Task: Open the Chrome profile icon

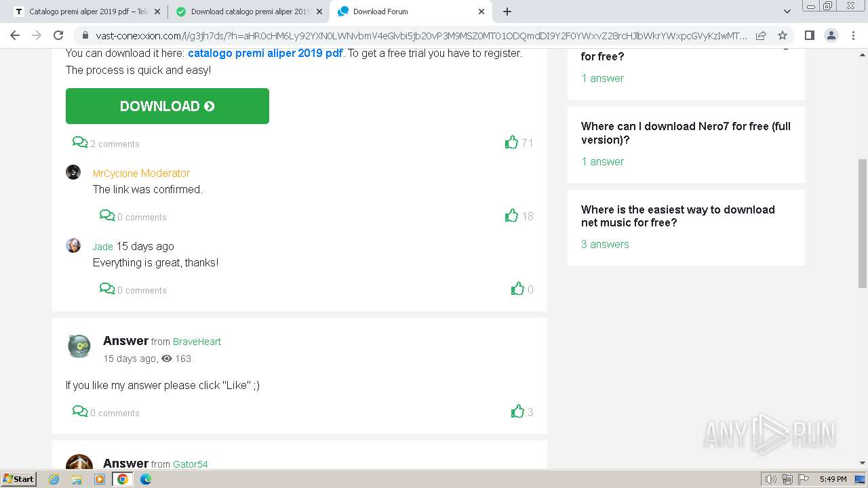Action: click(x=831, y=35)
